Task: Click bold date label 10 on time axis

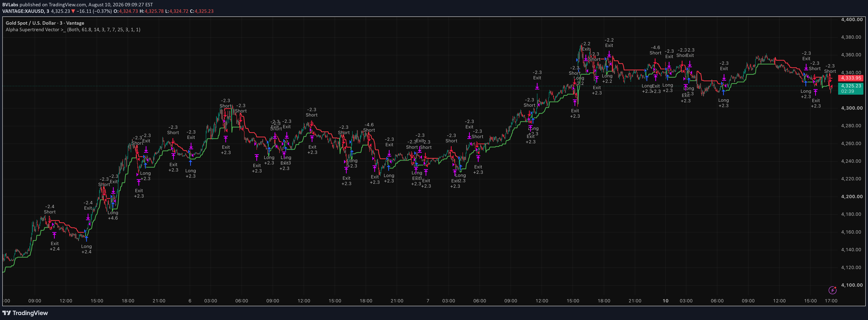Action: point(665,301)
